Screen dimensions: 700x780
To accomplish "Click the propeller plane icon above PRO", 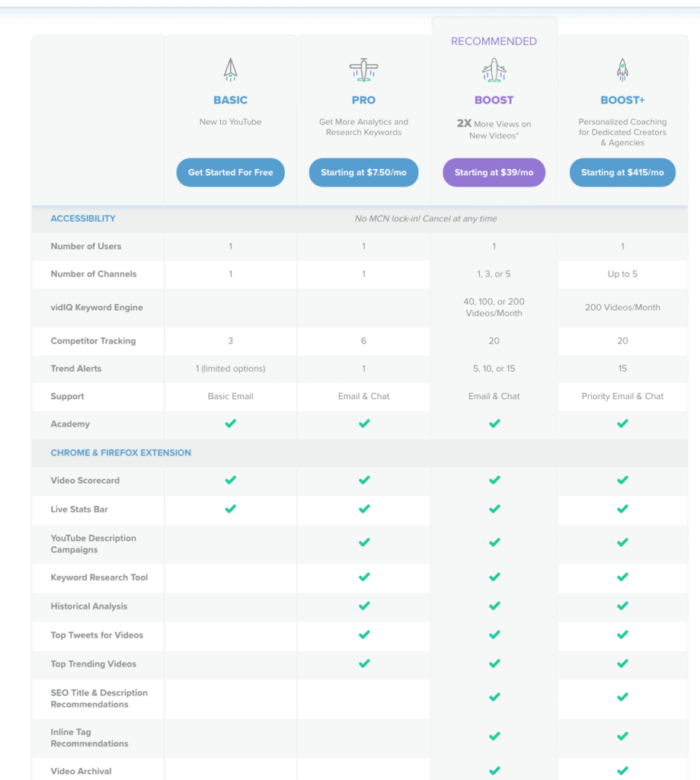I will pyautogui.click(x=363, y=69).
